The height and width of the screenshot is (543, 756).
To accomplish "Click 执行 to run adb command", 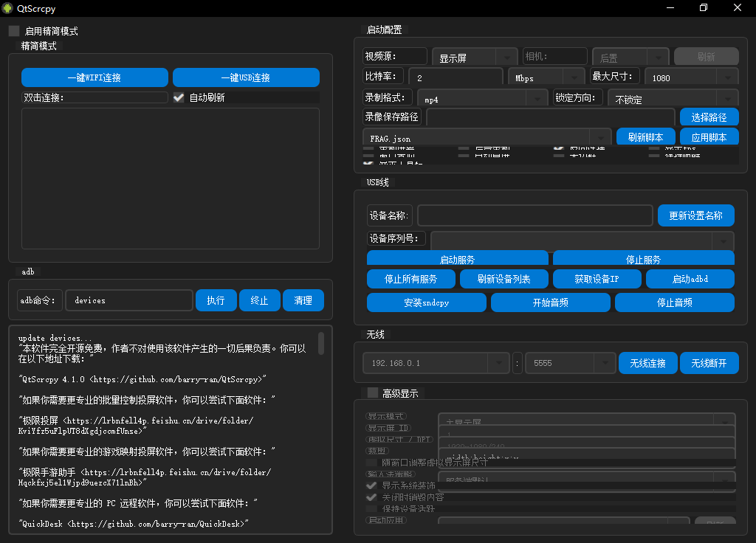I will tap(216, 300).
